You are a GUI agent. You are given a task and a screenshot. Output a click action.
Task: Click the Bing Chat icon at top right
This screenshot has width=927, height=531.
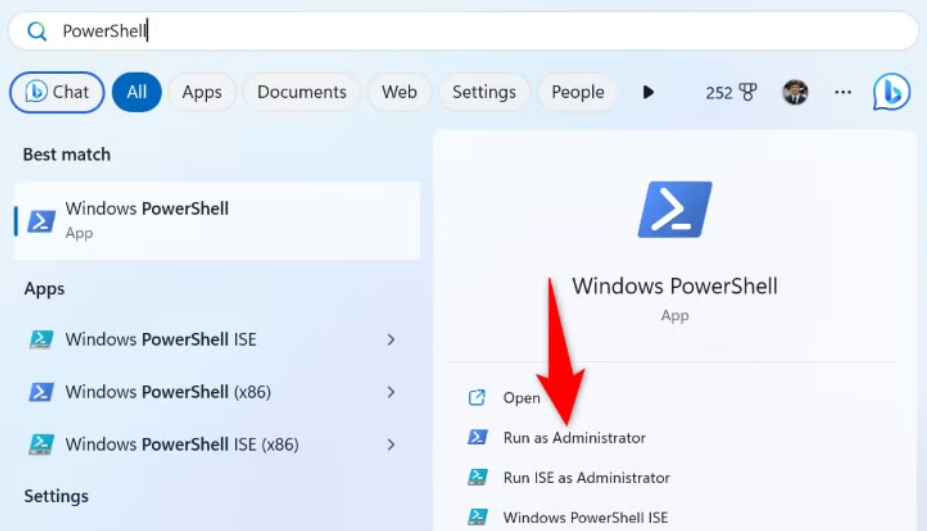click(890, 92)
